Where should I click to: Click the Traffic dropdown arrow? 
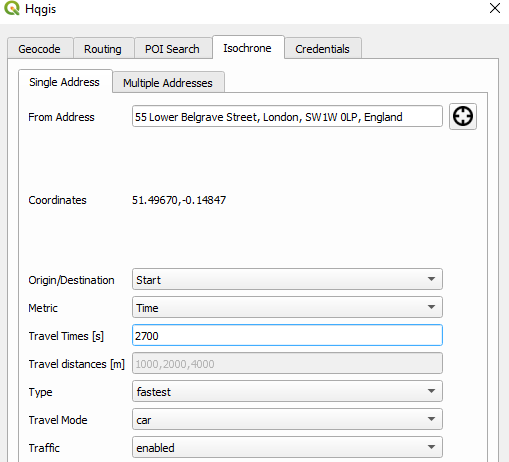(431, 447)
